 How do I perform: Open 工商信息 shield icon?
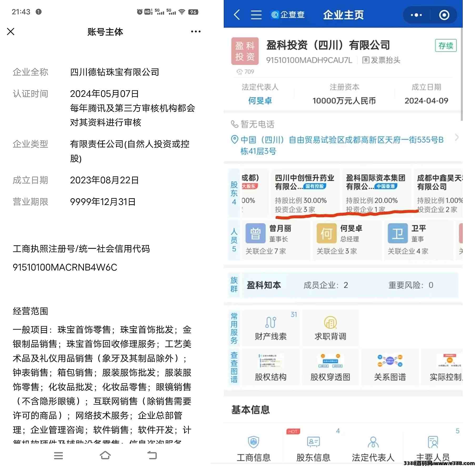(x=253, y=442)
